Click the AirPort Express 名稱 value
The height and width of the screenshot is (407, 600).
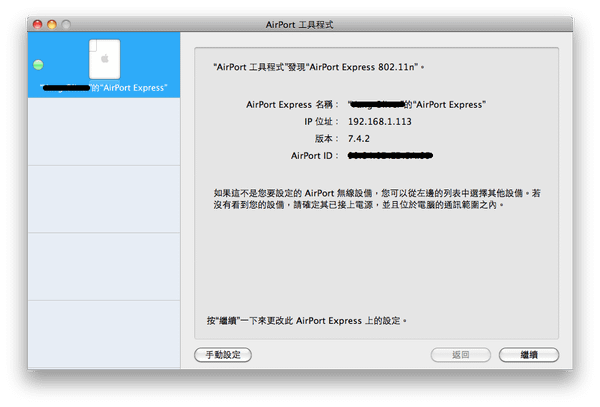[x=417, y=104]
